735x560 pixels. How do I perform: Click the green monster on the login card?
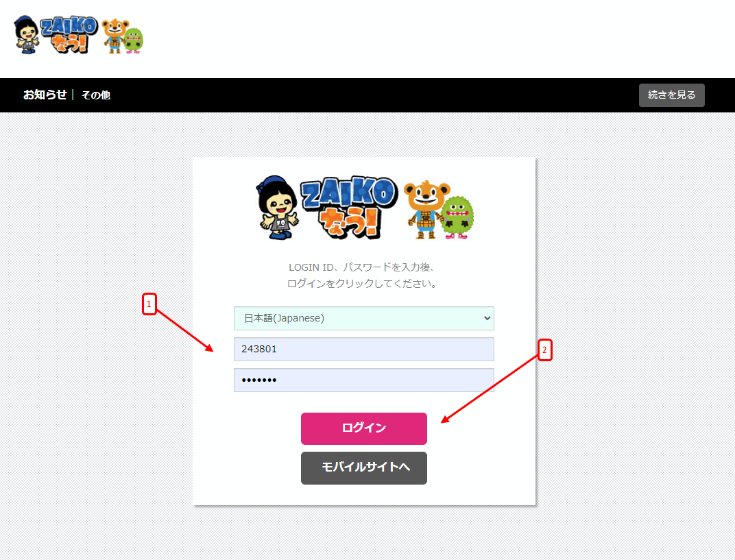click(x=457, y=217)
